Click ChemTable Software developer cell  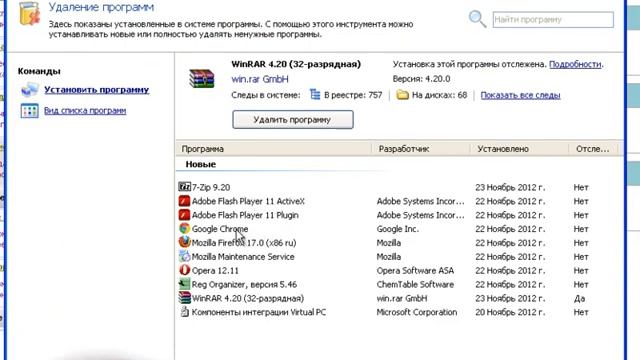415,284
